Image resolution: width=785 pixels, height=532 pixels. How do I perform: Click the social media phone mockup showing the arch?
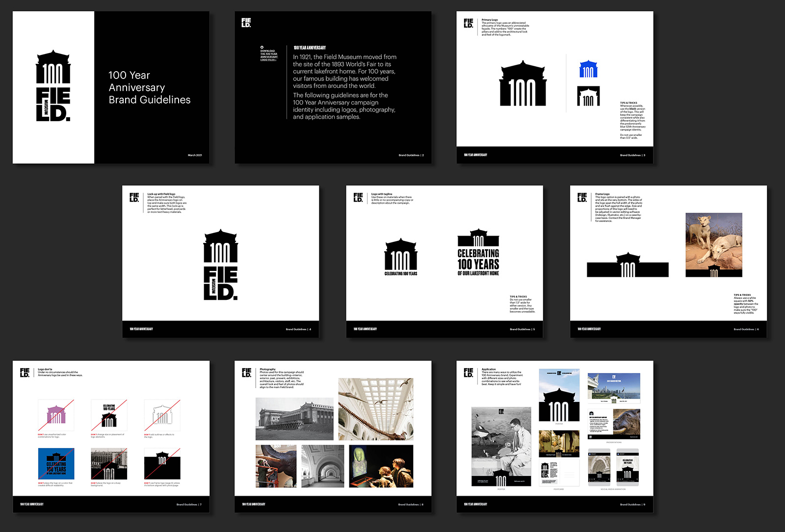599,467
